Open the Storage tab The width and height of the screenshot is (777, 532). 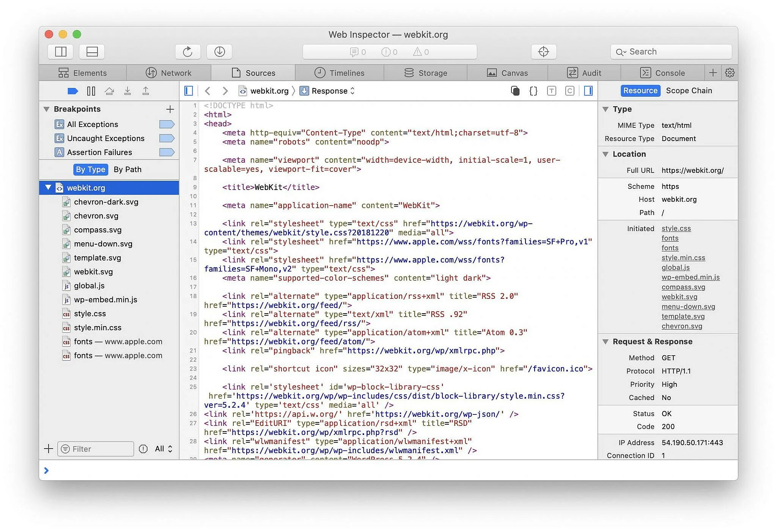pos(426,73)
